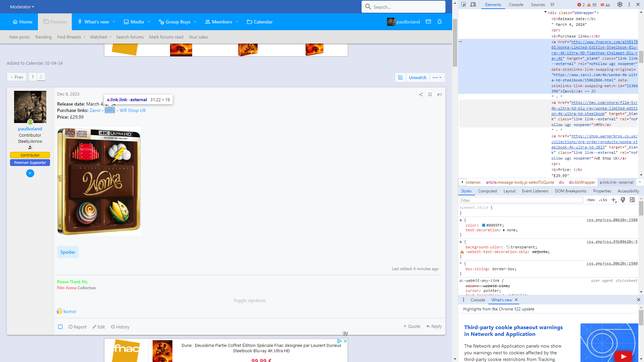Open the alerts bell icon
Screen dimensions: 644x362
(x=439, y=22)
